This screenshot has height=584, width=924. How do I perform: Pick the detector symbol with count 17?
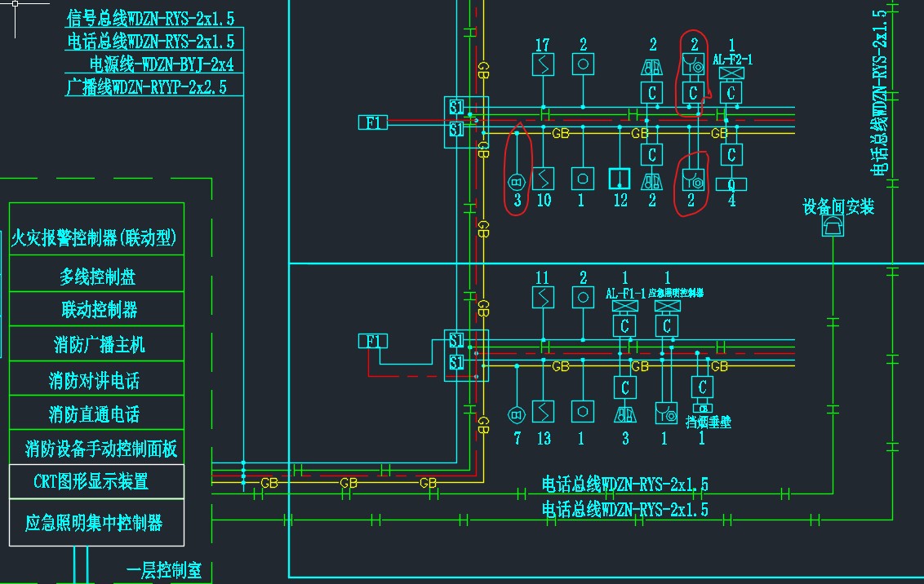coord(543,64)
